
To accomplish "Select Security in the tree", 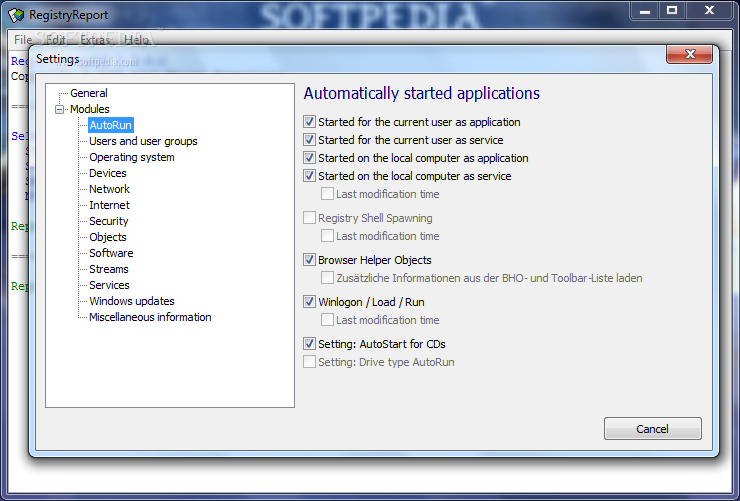I will (109, 221).
